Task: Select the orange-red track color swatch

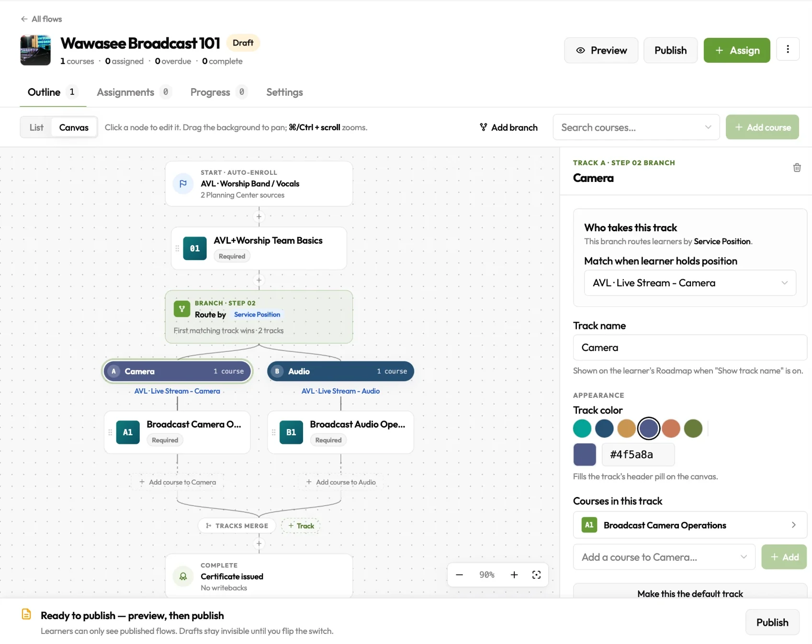Action: (x=671, y=429)
